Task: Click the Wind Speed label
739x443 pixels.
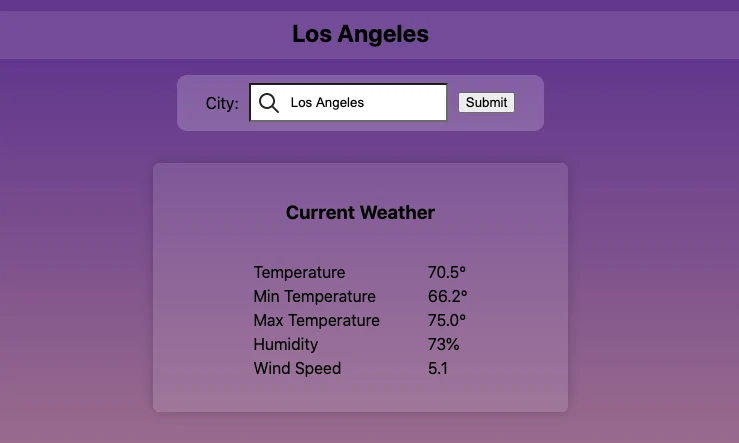Action: (x=297, y=369)
